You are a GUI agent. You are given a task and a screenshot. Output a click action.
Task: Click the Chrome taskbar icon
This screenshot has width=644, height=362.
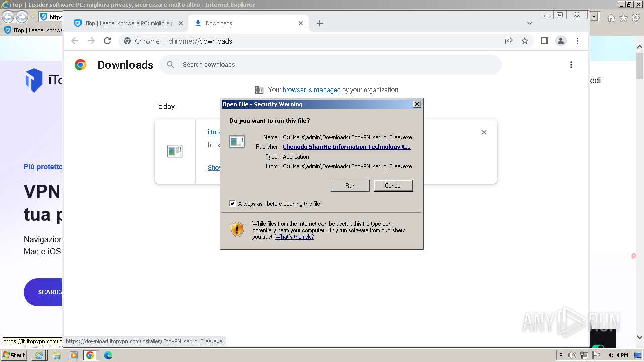coord(90,355)
